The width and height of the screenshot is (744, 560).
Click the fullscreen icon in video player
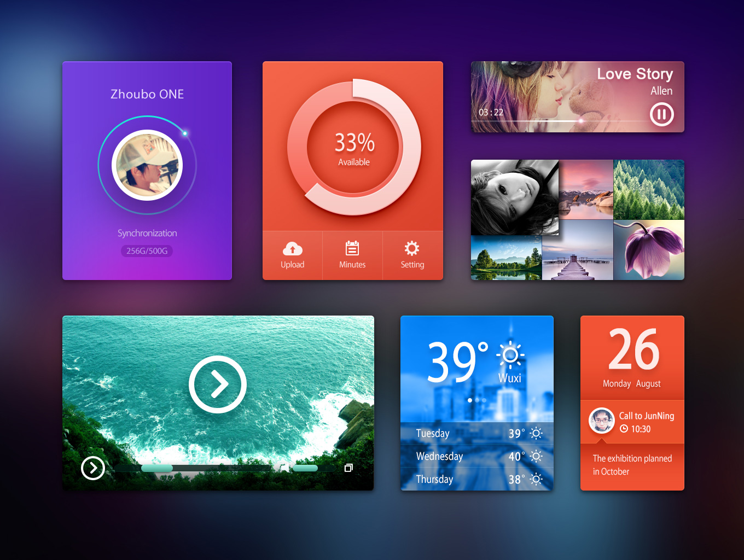[348, 468]
